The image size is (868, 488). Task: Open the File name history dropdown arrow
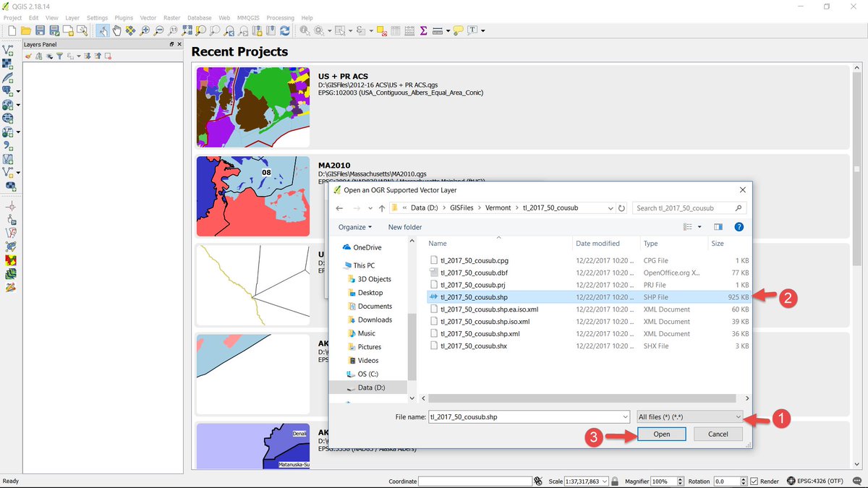click(625, 416)
